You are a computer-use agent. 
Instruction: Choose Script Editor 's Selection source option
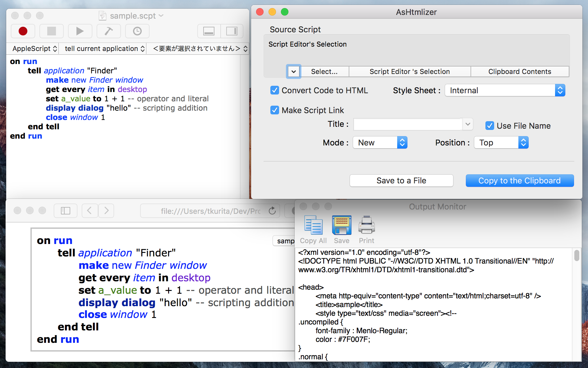tap(410, 72)
